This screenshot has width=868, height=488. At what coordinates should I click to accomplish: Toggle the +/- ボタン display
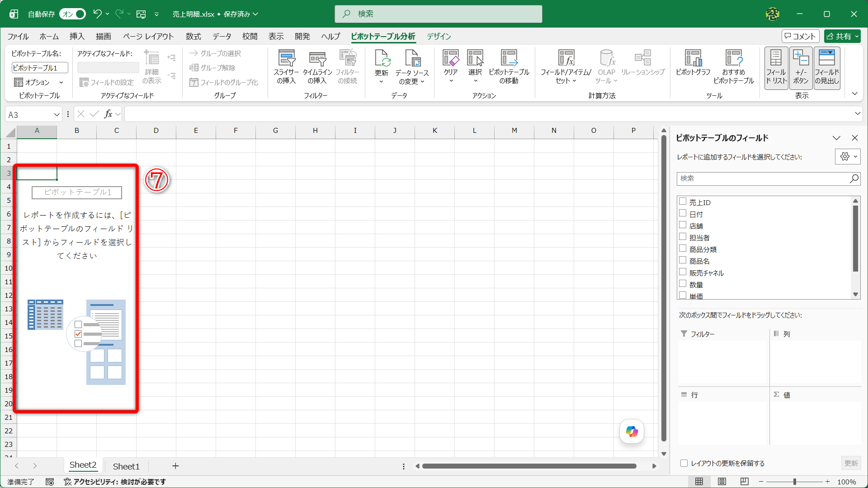[801, 68]
